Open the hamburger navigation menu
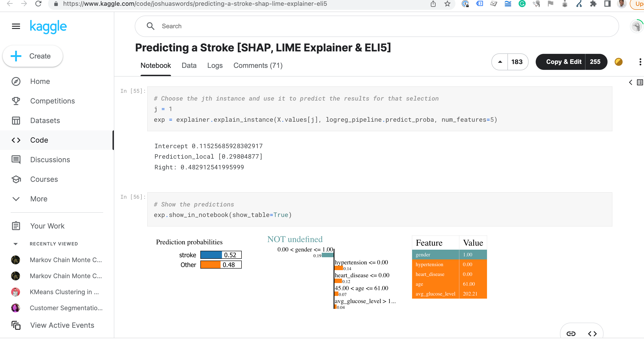 click(16, 26)
